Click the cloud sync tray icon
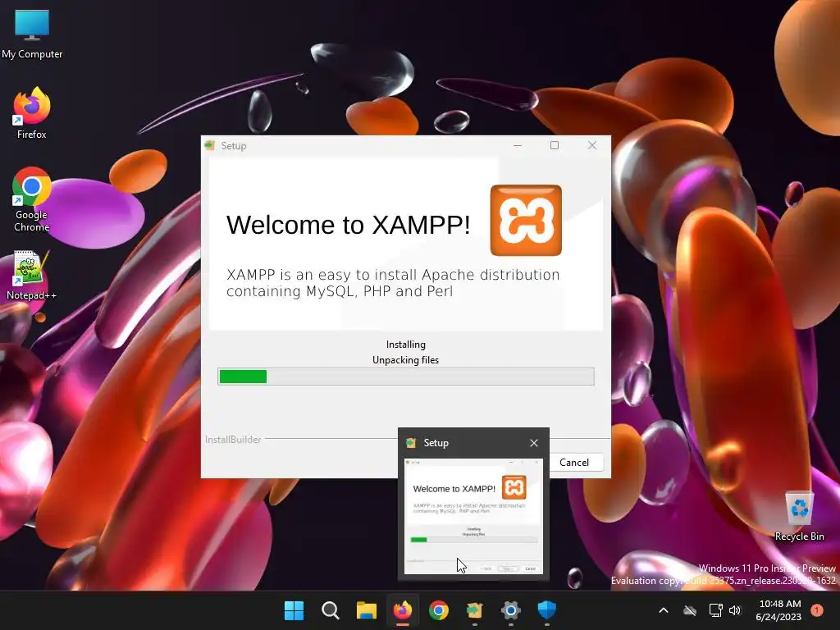 click(x=690, y=610)
